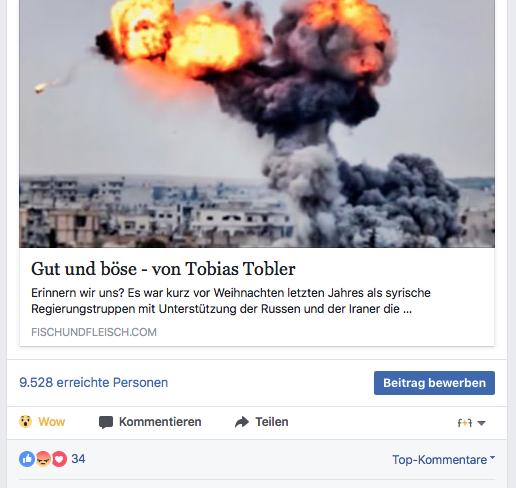
Task: Click the explosion preview image
Action: (x=257, y=123)
